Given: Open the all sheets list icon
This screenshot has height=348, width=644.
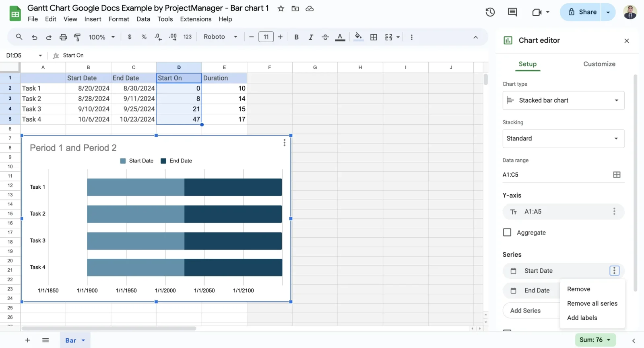Looking at the screenshot, I should point(45,340).
